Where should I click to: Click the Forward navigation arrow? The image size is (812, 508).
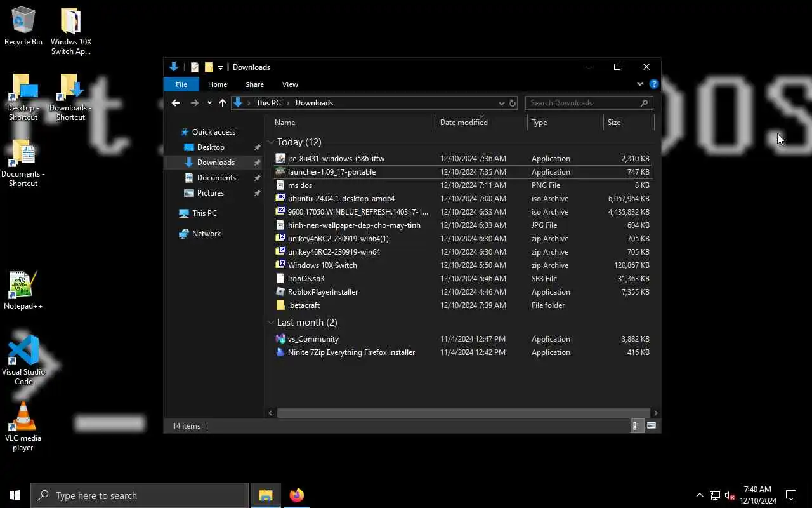click(194, 103)
